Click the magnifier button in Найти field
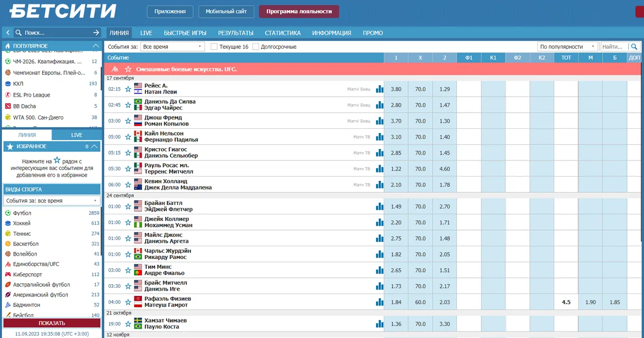The image size is (644, 338). pos(634,46)
